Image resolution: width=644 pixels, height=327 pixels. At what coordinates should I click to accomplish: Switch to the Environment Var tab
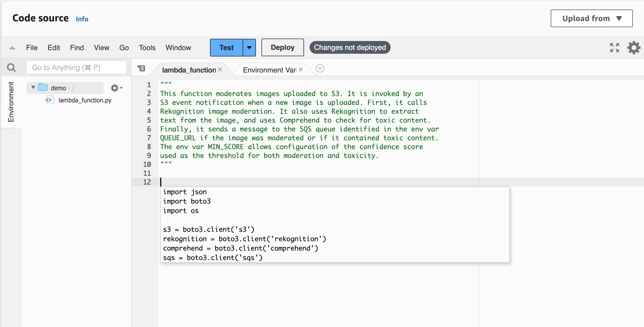point(269,70)
